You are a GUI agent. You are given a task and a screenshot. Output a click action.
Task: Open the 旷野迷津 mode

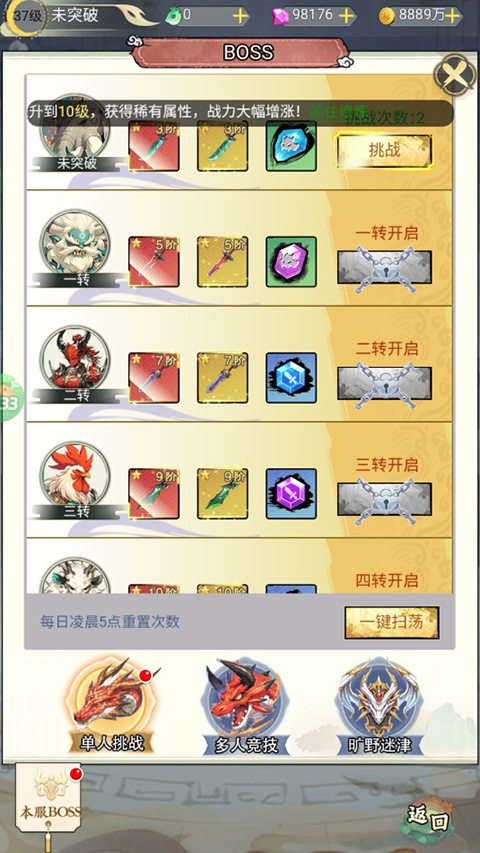click(379, 707)
